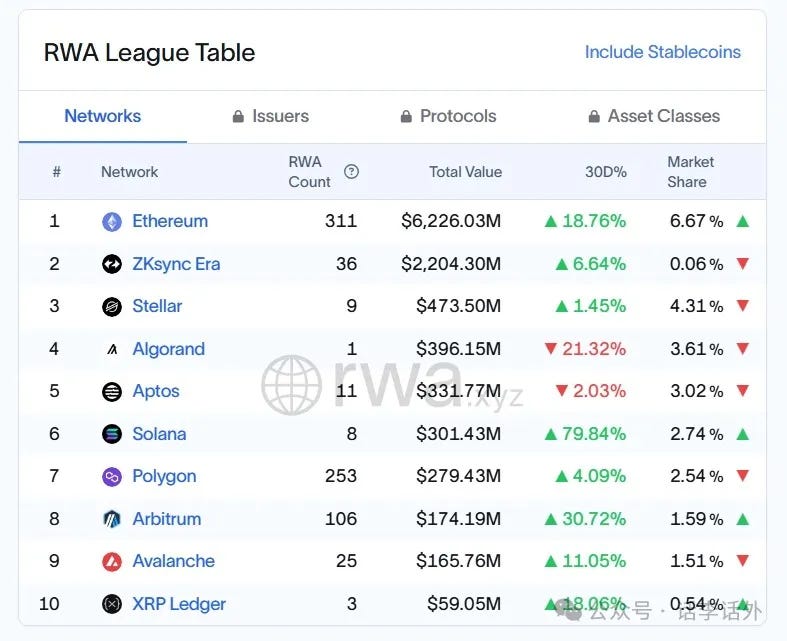Screen dimensions: 787x641
Task: Click the Polygon logo icon
Action: [x=112, y=476]
